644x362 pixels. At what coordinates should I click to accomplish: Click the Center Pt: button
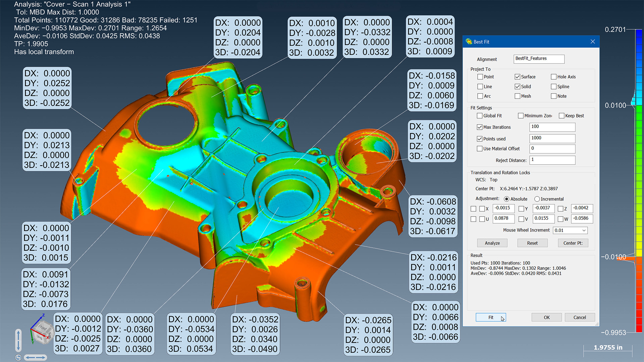[573, 243]
